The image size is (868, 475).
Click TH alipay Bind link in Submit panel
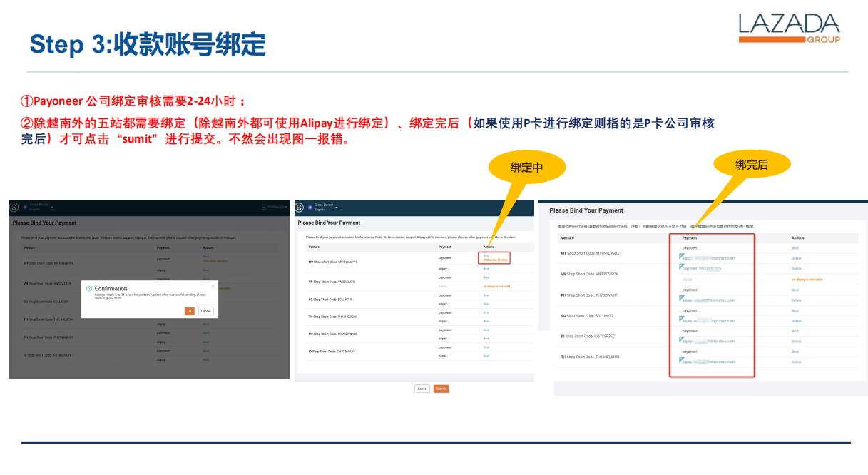(x=486, y=321)
